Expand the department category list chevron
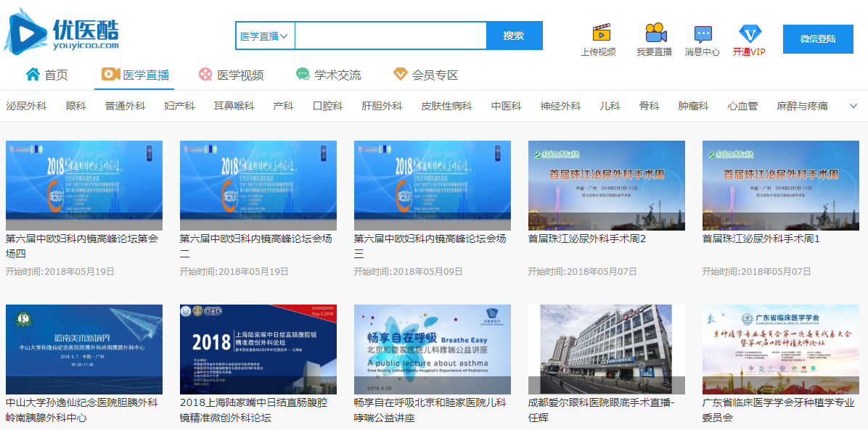868x430 pixels. pos(853,106)
